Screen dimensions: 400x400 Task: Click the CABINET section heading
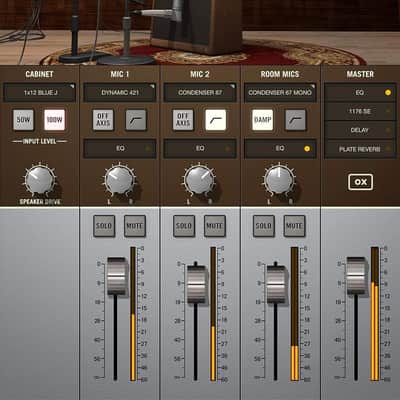coord(39,74)
